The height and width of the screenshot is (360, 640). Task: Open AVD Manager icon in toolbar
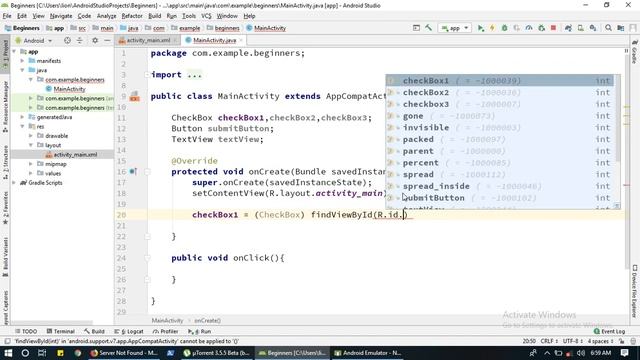point(580,28)
